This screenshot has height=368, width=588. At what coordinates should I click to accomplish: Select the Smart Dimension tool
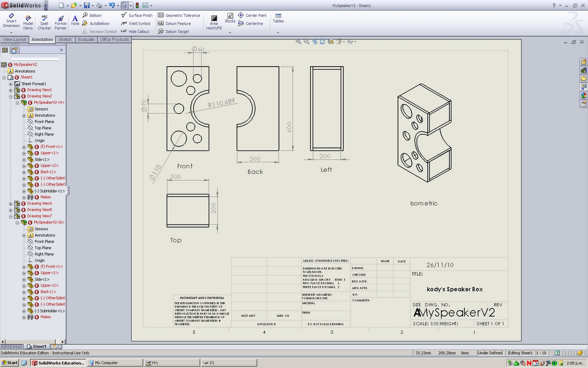pyautogui.click(x=11, y=21)
